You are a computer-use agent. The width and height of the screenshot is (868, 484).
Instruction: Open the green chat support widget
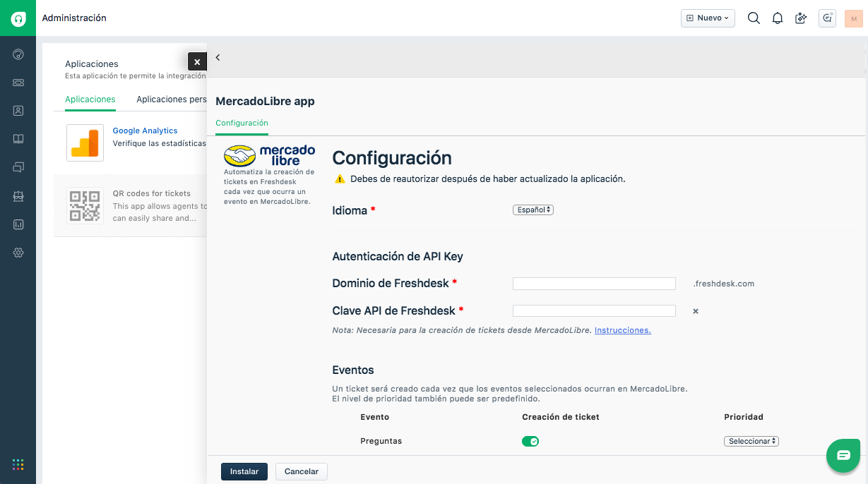(x=844, y=455)
